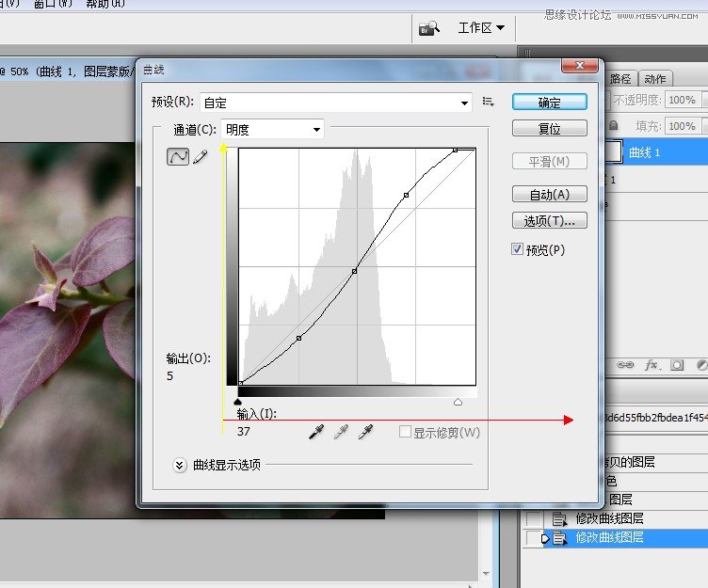Click the arrow marker on highlighted 修改曲线图层 row
708x588 pixels.
coord(545,538)
